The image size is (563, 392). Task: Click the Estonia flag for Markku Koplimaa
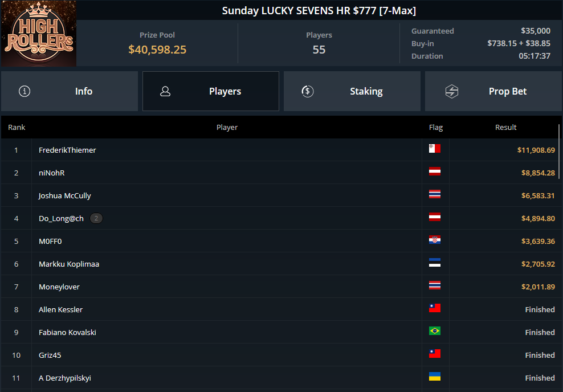click(434, 263)
